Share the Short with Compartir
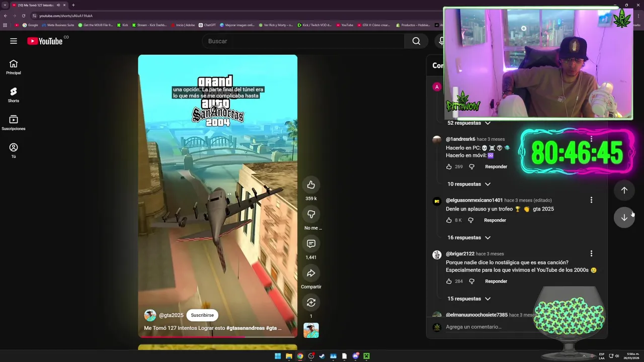This screenshot has width=644, height=362. (x=311, y=273)
